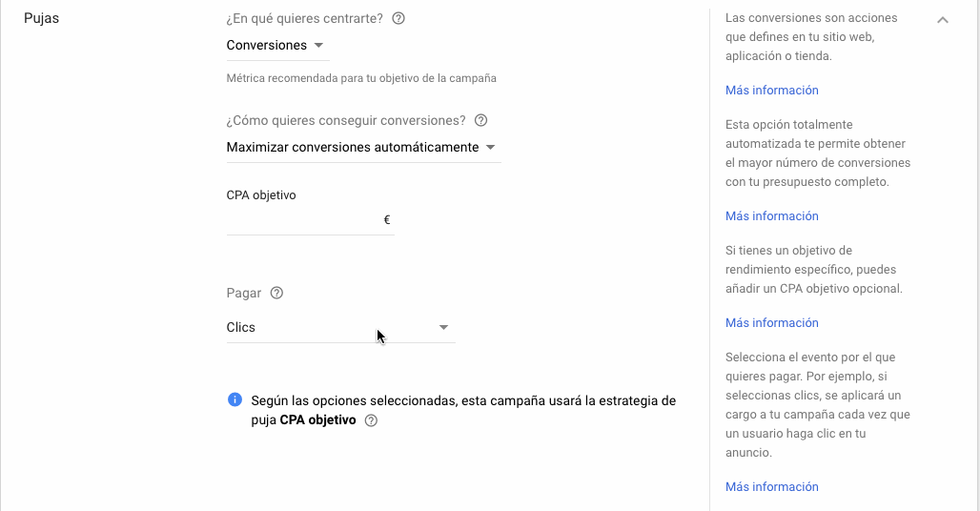Click '¿En qué quieres centrarte?' label
980x511 pixels.
pyautogui.click(x=304, y=19)
